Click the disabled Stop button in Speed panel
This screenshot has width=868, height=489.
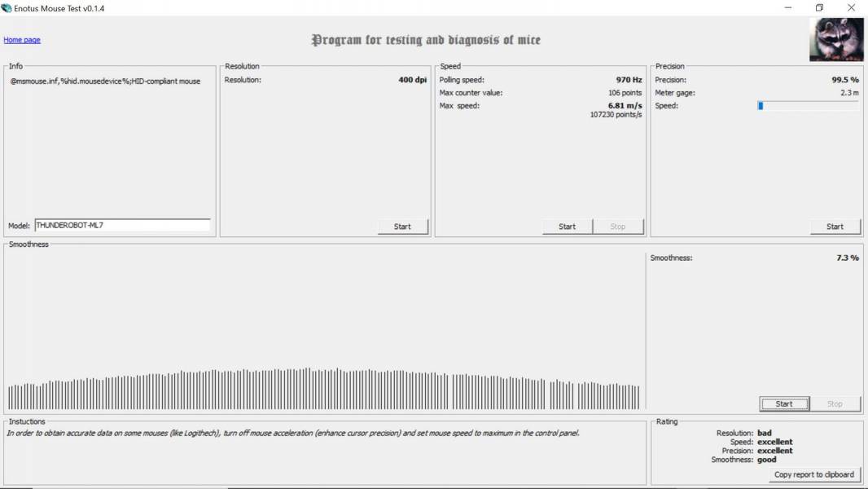coord(618,227)
